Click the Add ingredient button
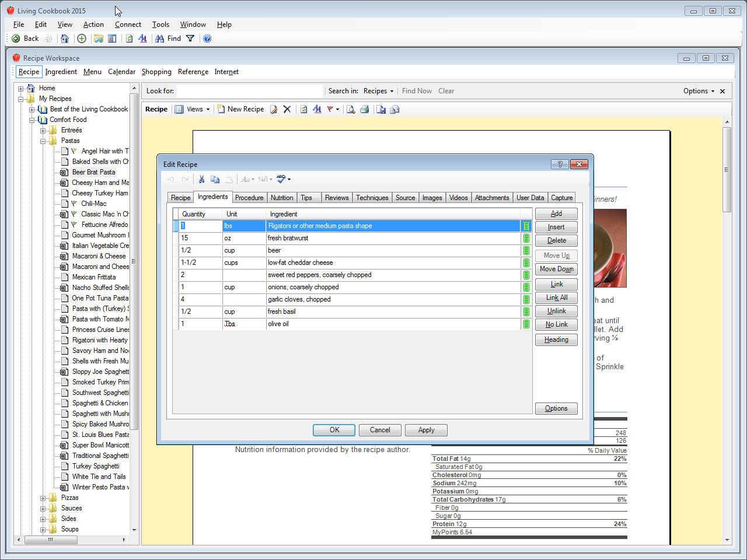This screenshot has width=747, height=560. pyautogui.click(x=556, y=213)
